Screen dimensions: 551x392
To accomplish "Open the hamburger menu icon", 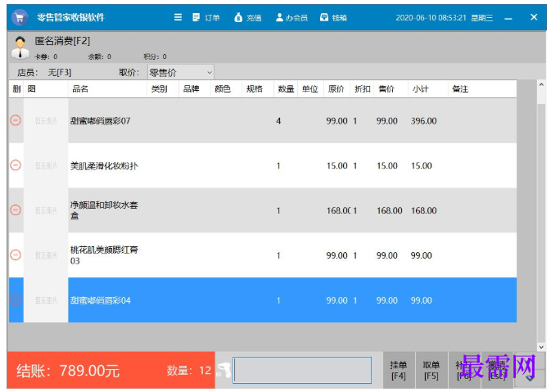I will (178, 17).
